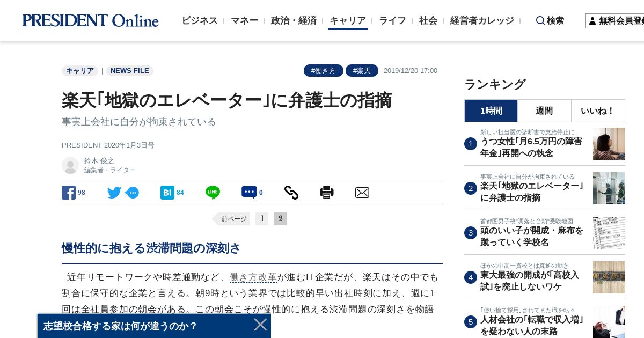Open 政治・経済 menu
The height and width of the screenshot is (338, 644).
[x=294, y=20]
